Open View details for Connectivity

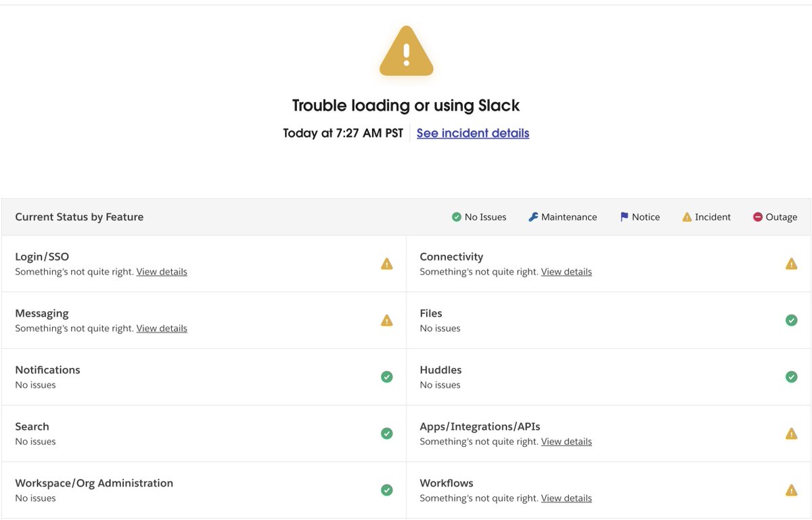[566, 272]
